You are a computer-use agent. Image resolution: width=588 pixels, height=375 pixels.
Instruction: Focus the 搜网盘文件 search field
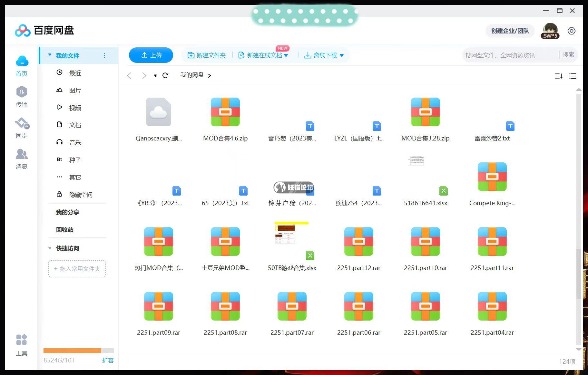pos(511,55)
